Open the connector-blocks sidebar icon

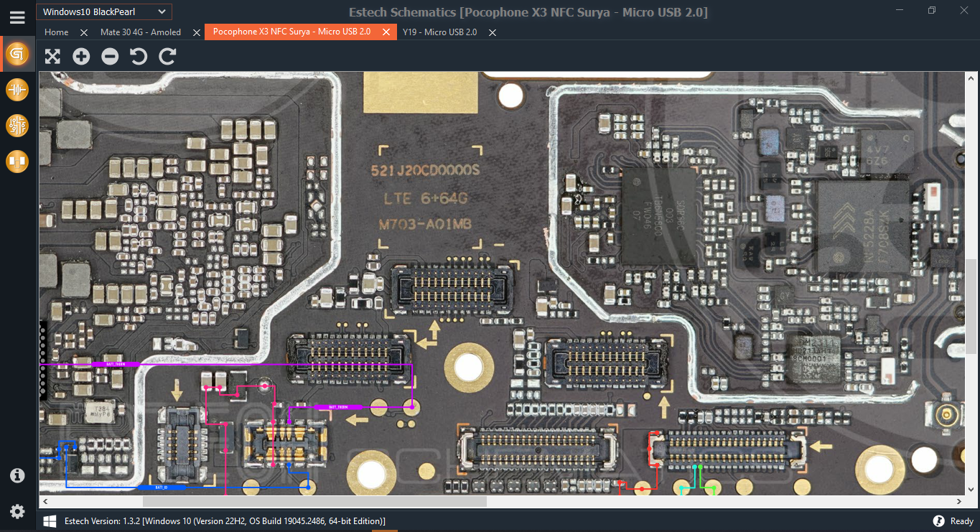tap(17, 162)
